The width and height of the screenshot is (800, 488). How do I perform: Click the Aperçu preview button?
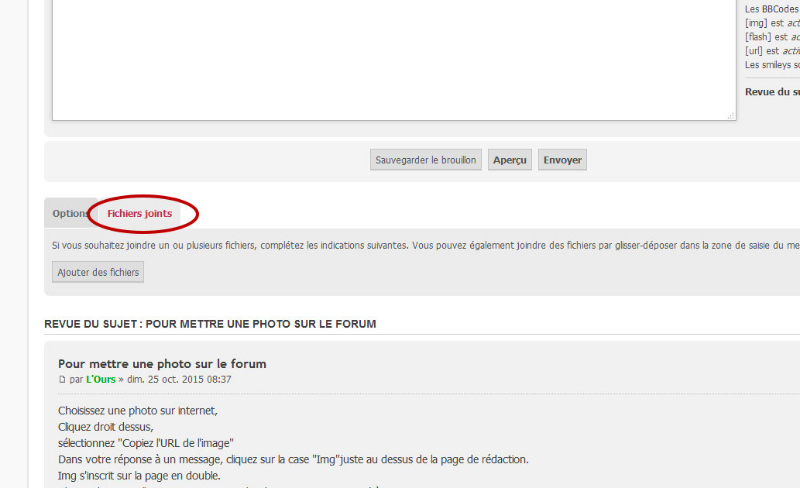coord(510,160)
